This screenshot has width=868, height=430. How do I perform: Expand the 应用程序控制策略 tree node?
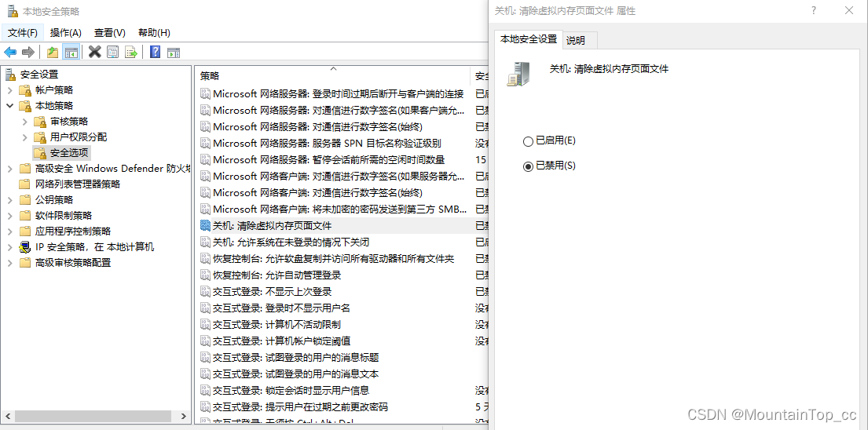click(10, 231)
